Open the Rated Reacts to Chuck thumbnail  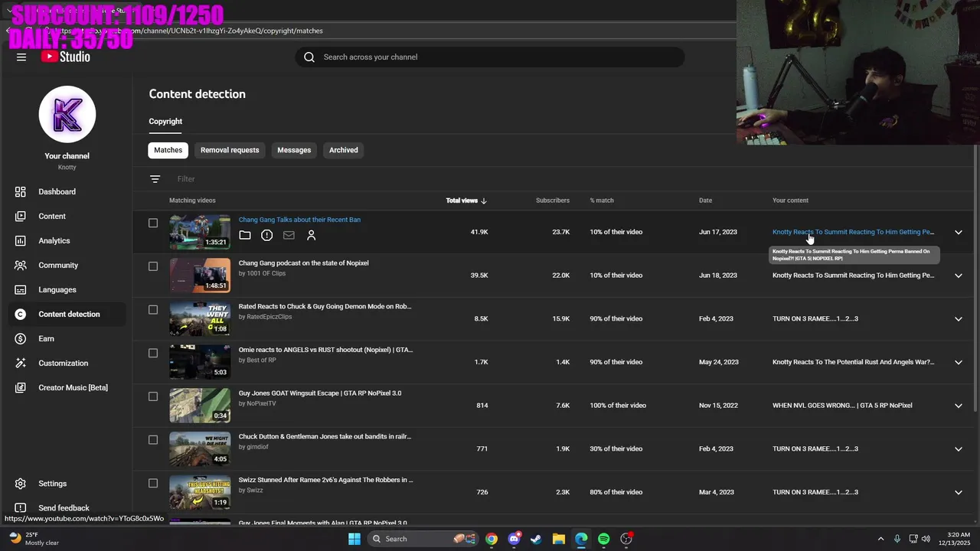200,318
